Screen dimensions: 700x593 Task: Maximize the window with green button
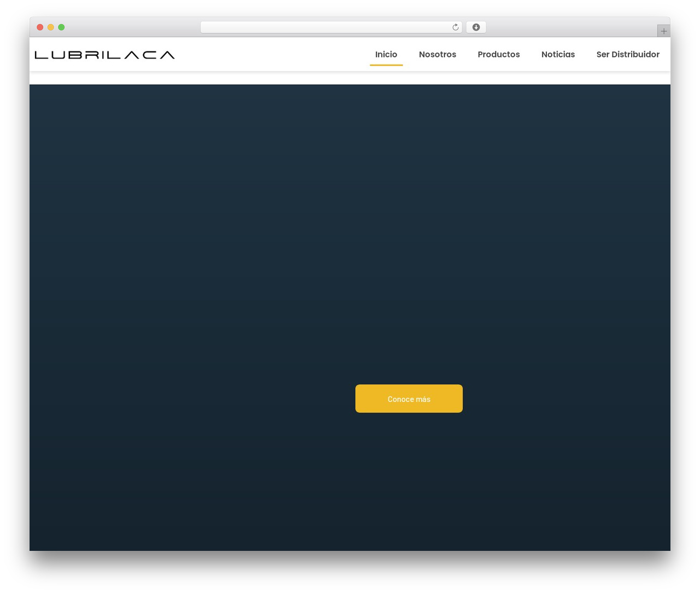(61, 27)
